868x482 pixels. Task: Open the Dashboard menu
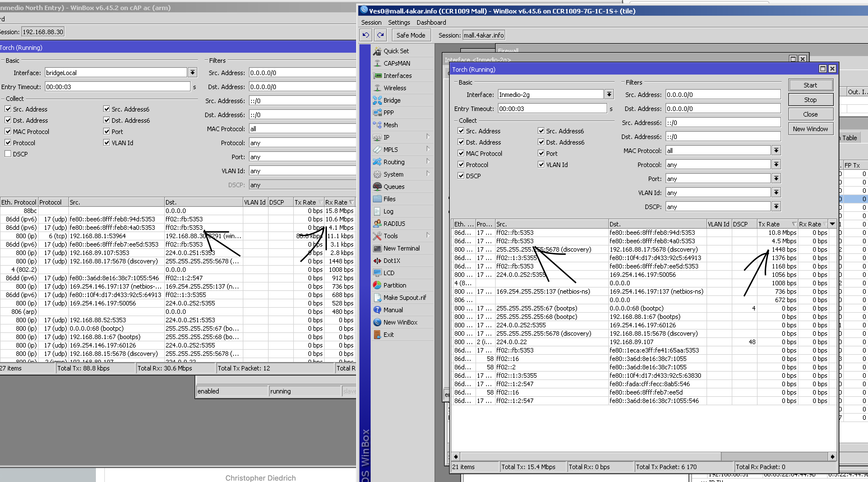[x=431, y=23]
